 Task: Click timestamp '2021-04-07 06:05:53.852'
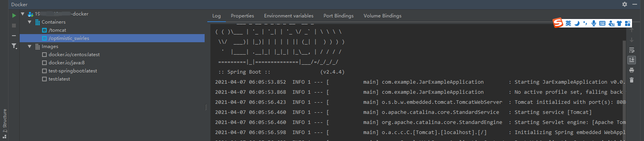tap(251, 82)
